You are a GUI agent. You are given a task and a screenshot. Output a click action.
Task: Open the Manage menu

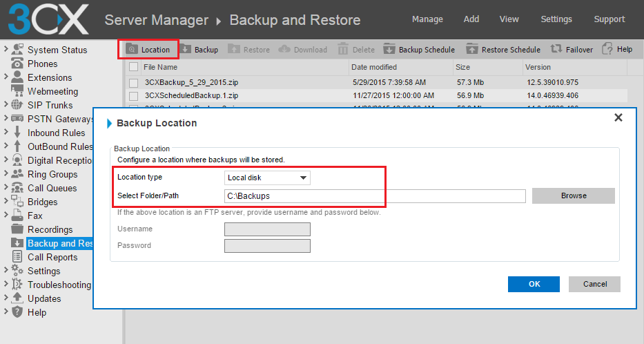point(427,19)
